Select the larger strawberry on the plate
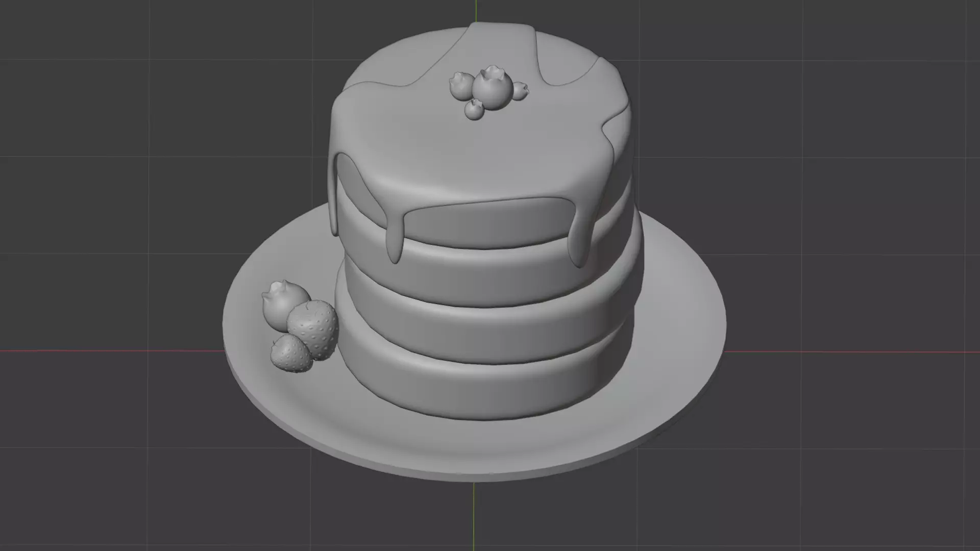Screen dimensions: 980x551 point(314,329)
